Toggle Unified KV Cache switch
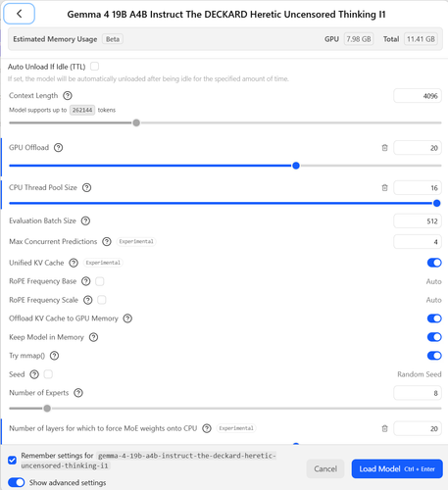Screen dimensions: 448x490 click(x=434, y=263)
